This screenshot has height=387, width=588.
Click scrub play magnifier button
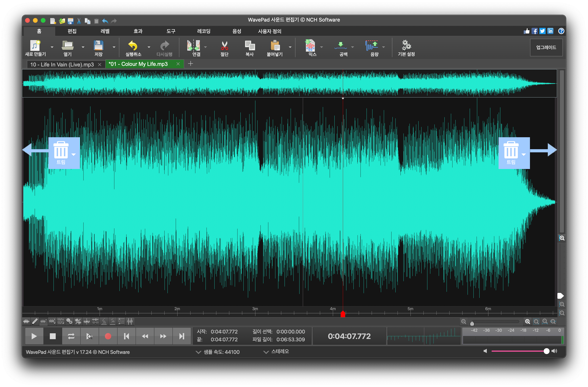coord(89,336)
